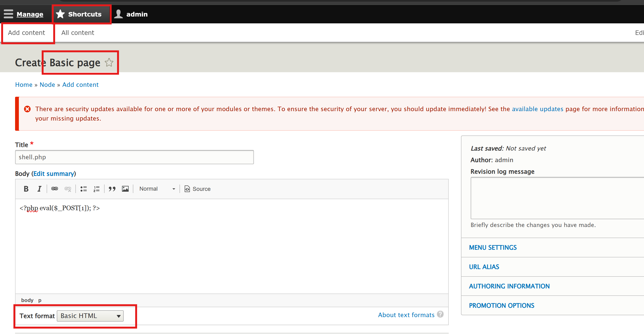644x336 pixels.
Task: Click into the Title input field
Action: click(x=134, y=157)
